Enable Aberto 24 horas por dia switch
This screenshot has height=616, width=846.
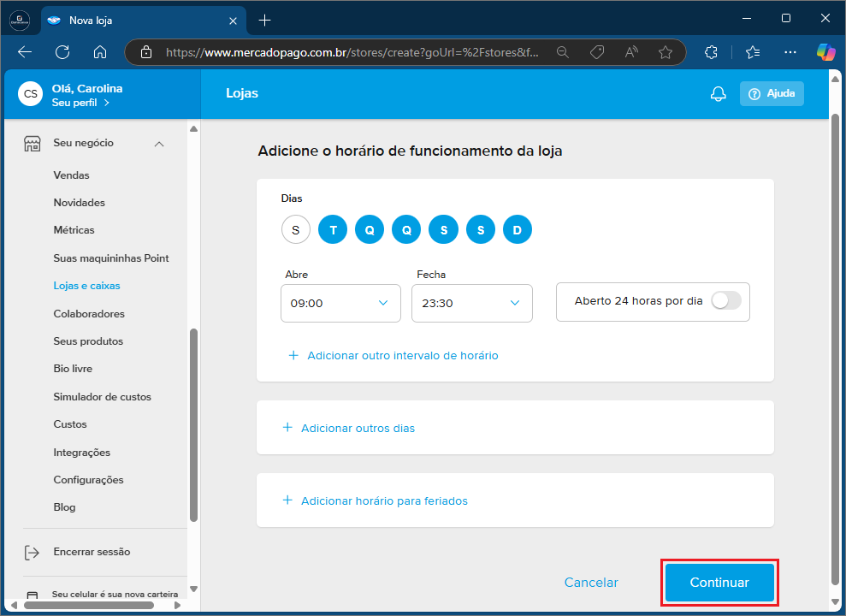coord(725,301)
